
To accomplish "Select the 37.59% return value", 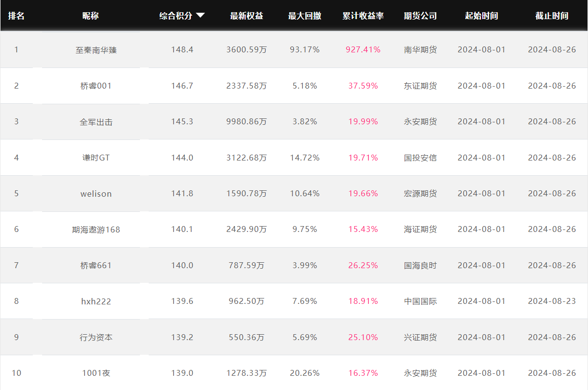I will click(x=363, y=86).
